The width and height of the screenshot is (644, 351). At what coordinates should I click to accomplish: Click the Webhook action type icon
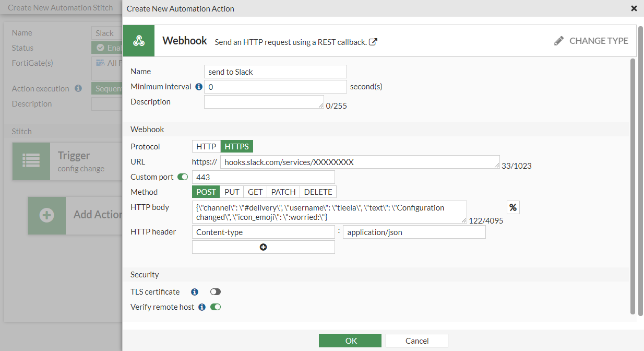point(139,41)
